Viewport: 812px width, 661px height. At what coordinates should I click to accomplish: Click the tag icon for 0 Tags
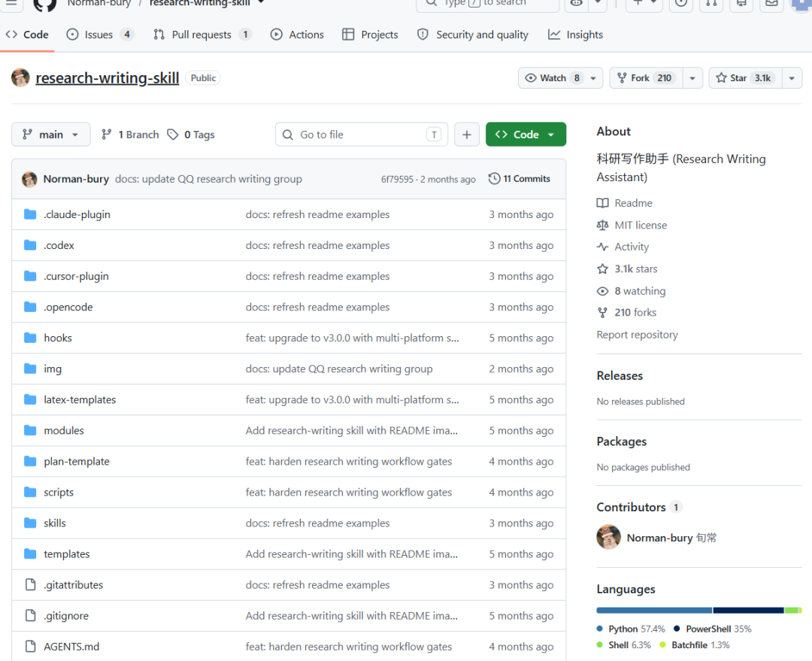click(x=172, y=135)
